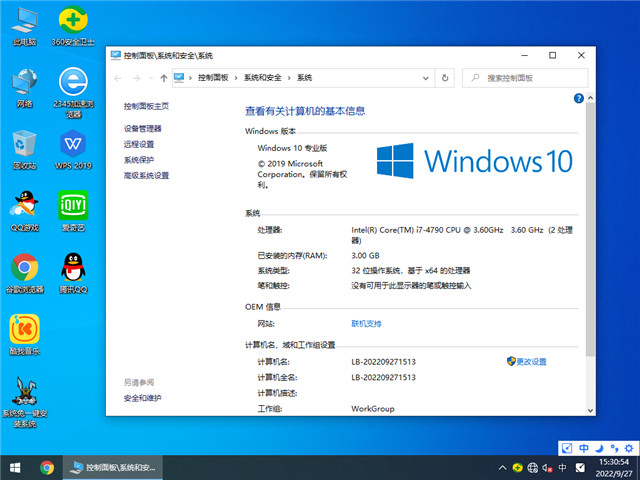
Task: Open the notification tray checkbox icon
Action: pyautogui.click(x=580, y=468)
